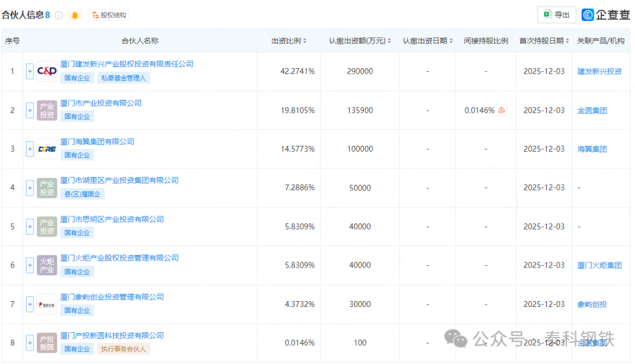Click 产业投资 logo of 思明区产业投资
Screen dimensions: 635x364
(x=47, y=226)
